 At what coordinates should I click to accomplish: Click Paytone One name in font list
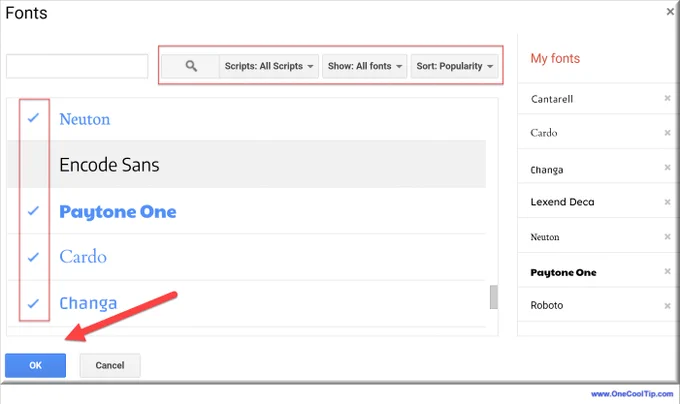118,212
